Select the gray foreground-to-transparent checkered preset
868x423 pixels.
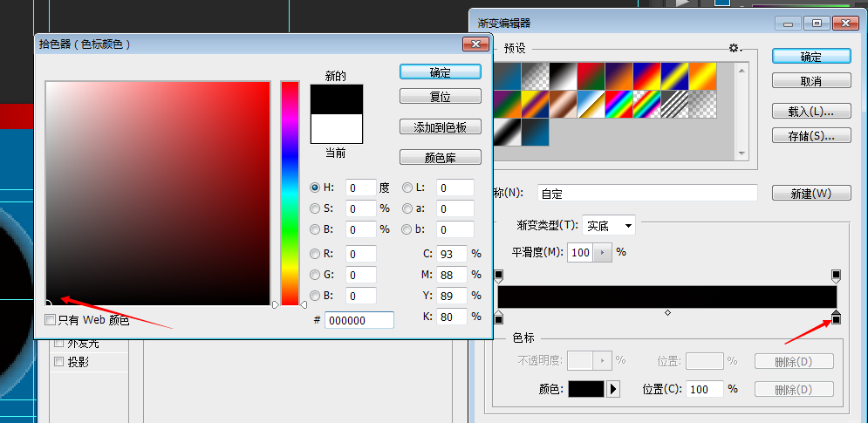(x=535, y=76)
